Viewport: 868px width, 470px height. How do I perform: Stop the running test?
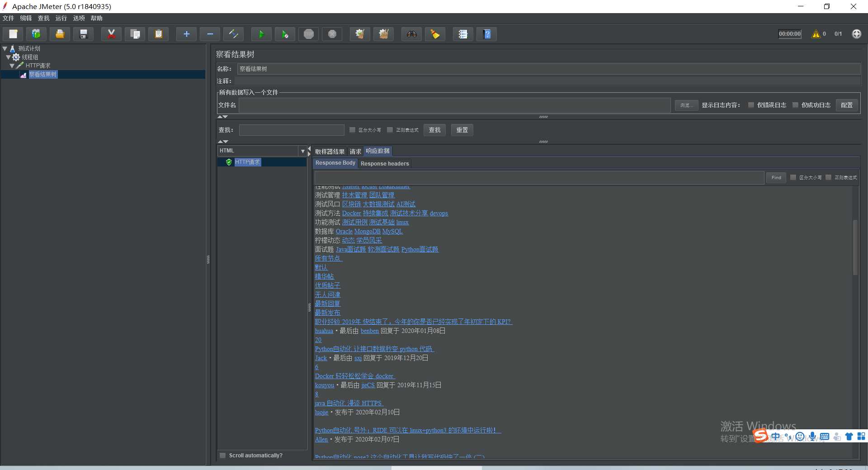pyautogui.click(x=309, y=34)
